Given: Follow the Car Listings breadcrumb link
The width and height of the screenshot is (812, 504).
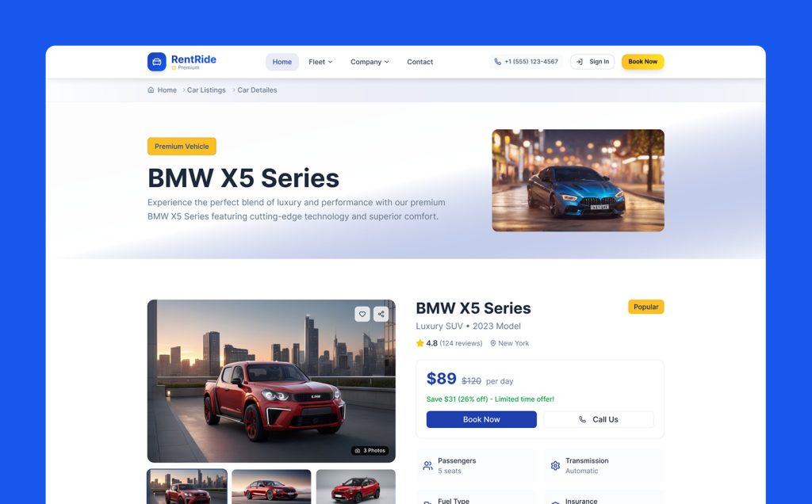Looking at the screenshot, I should 206,90.
